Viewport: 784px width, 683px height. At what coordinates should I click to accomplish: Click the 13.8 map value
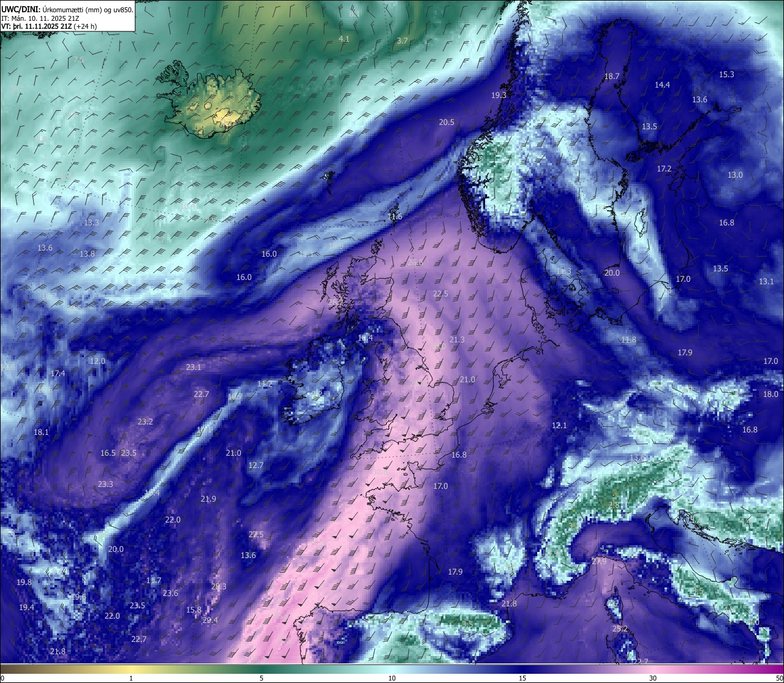(87, 254)
